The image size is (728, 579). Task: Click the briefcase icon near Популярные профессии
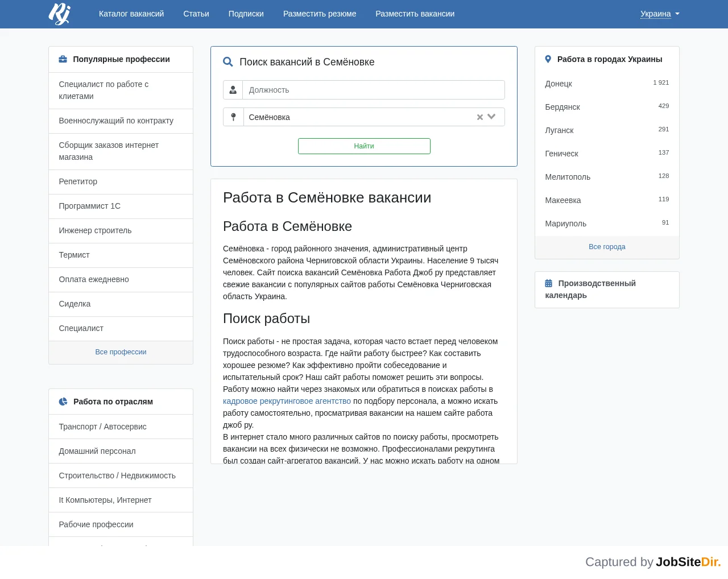click(x=63, y=59)
